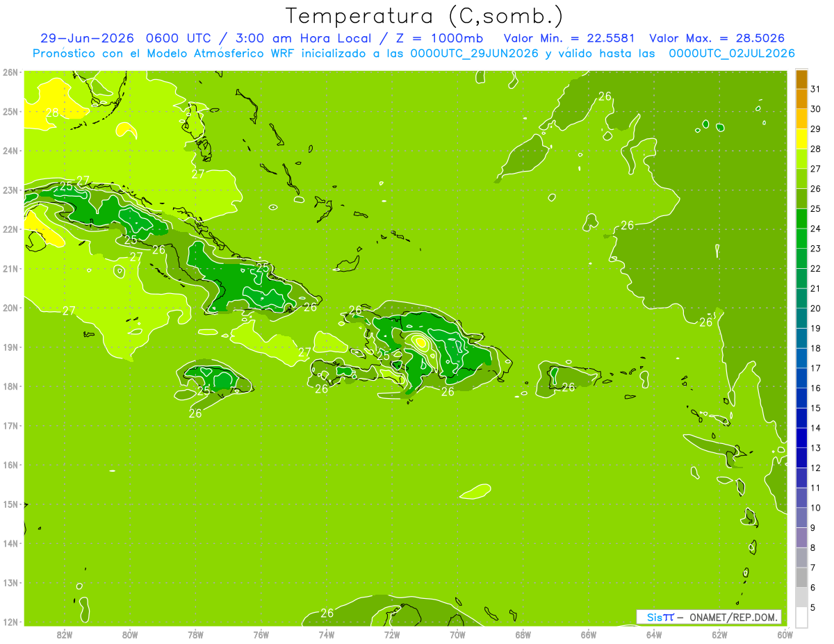
Task: Click the 64W longitude axis label
Action: tap(654, 634)
